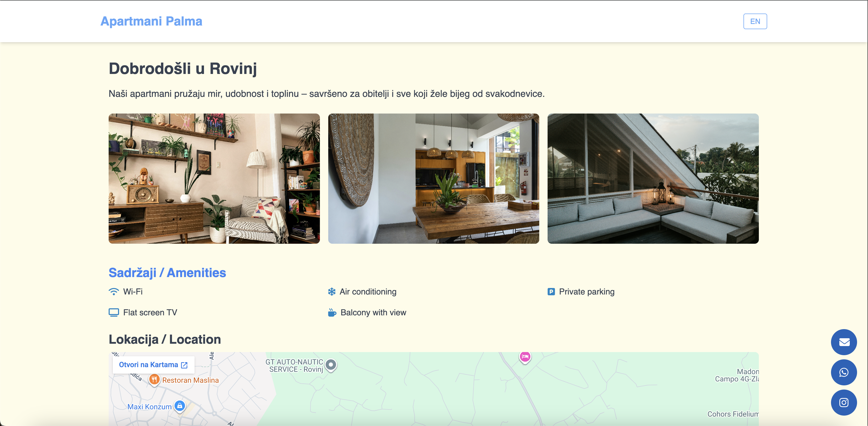Click the Private parking P icon
Image resolution: width=868 pixels, height=426 pixels.
coord(551,292)
